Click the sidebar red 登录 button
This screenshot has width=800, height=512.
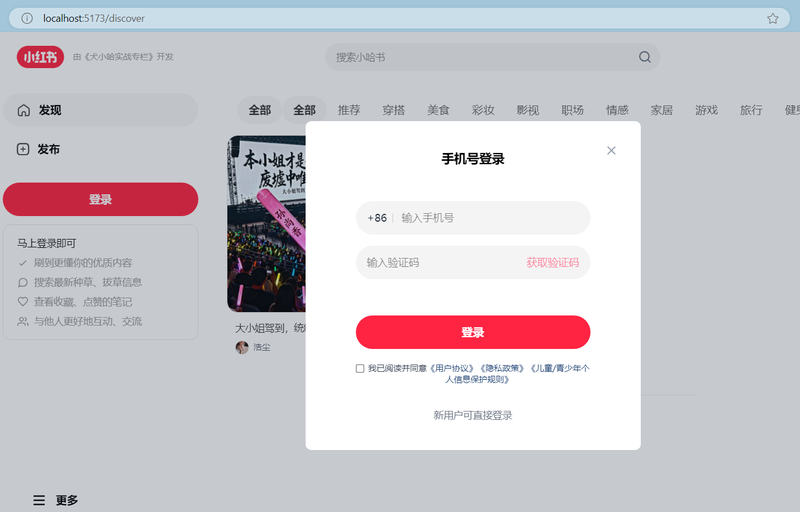pos(101,199)
